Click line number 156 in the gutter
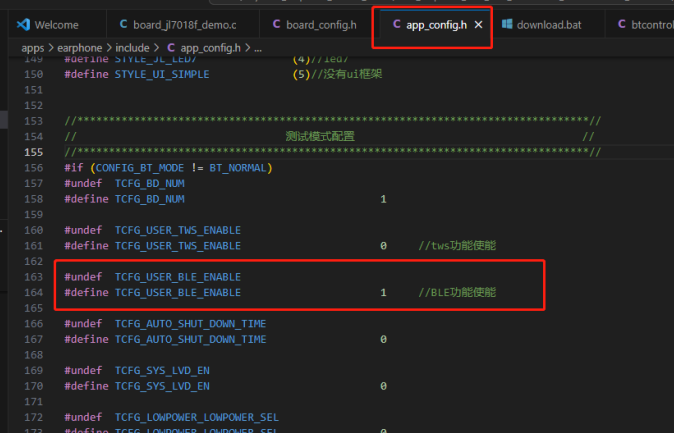The image size is (674, 433). point(34,168)
